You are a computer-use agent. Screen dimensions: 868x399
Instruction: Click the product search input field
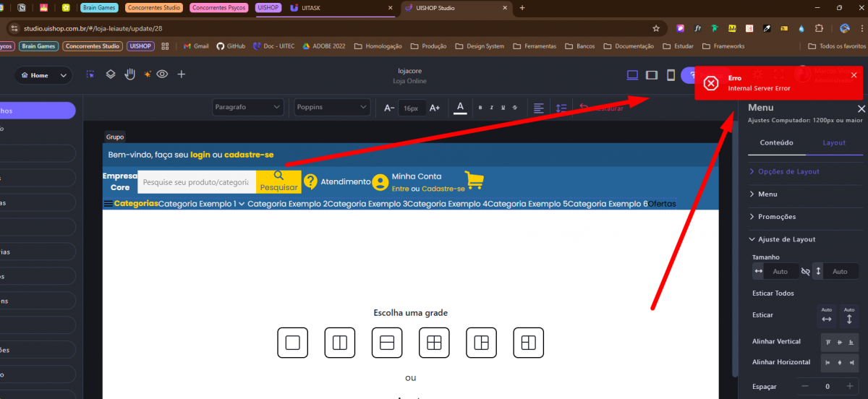pyautogui.click(x=196, y=182)
